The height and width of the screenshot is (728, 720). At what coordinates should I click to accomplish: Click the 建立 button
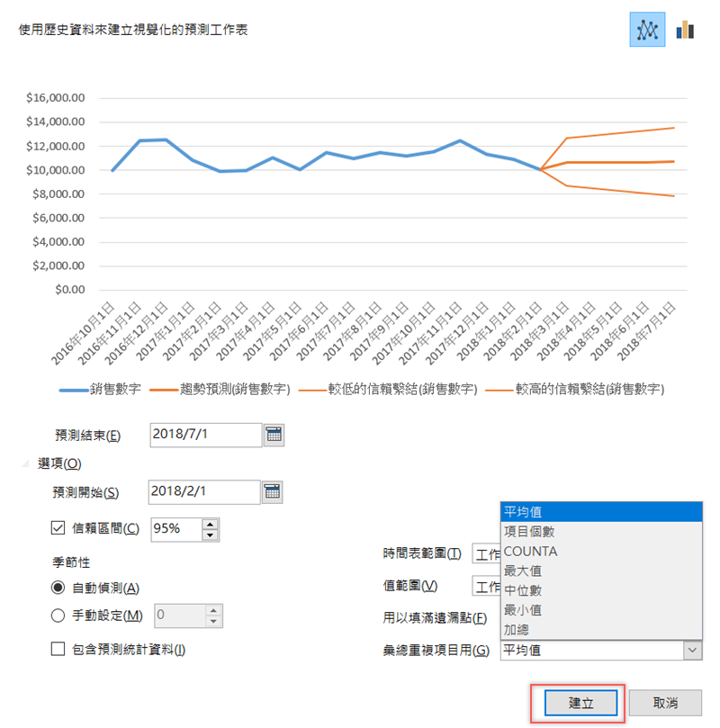click(580, 703)
